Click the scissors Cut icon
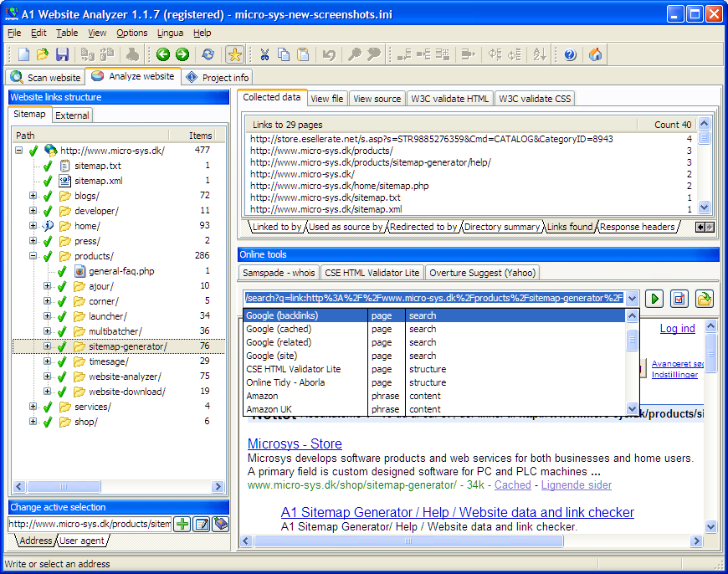The image size is (728, 574). pyautogui.click(x=264, y=54)
